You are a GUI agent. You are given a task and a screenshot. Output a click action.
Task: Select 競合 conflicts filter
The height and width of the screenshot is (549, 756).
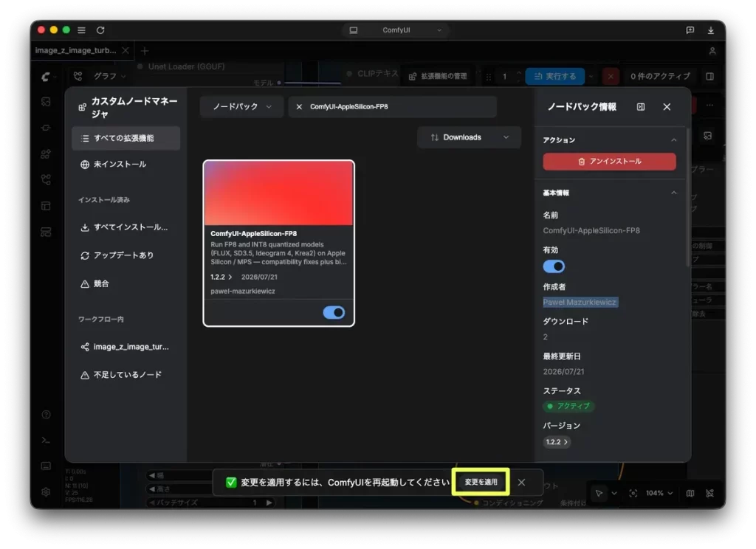coord(126,284)
